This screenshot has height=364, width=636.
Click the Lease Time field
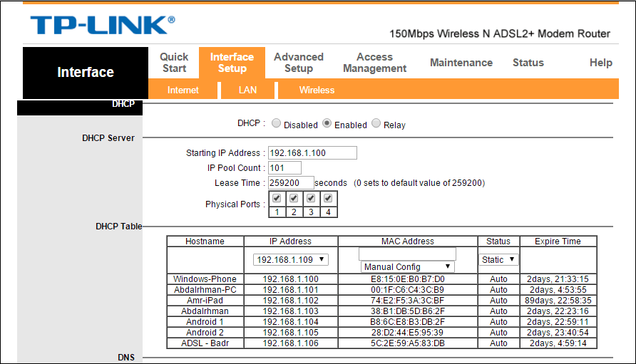[x=291, y=183]
